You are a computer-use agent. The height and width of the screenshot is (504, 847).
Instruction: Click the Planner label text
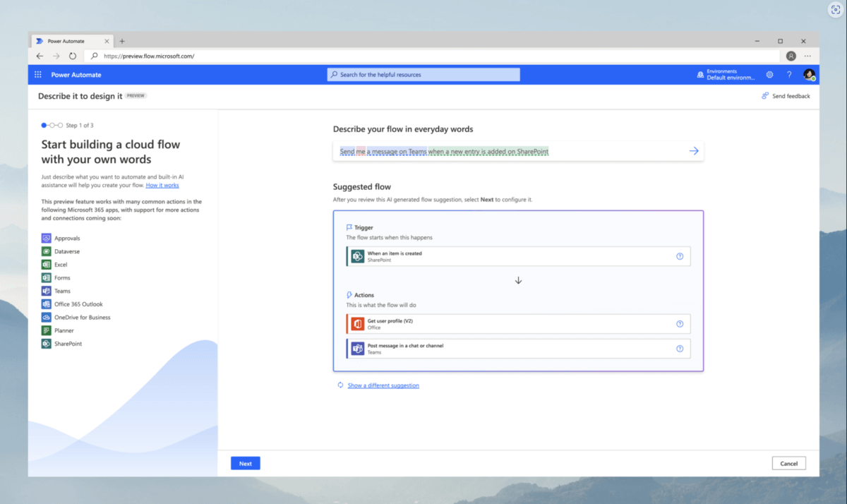[x=64, y=330]
